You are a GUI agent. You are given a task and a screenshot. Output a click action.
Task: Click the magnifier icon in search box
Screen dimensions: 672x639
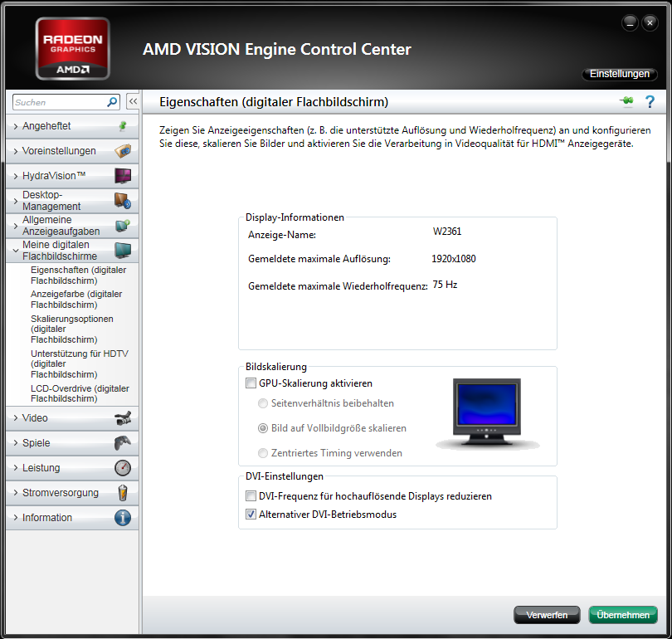(x=112, y=102)
